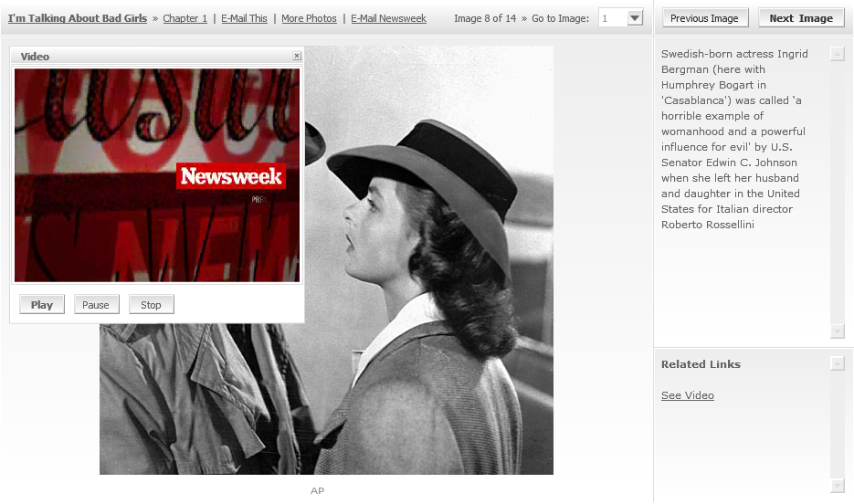
Task: Click the E-Mail Newsweek link
Action: [x=388, y=18]
